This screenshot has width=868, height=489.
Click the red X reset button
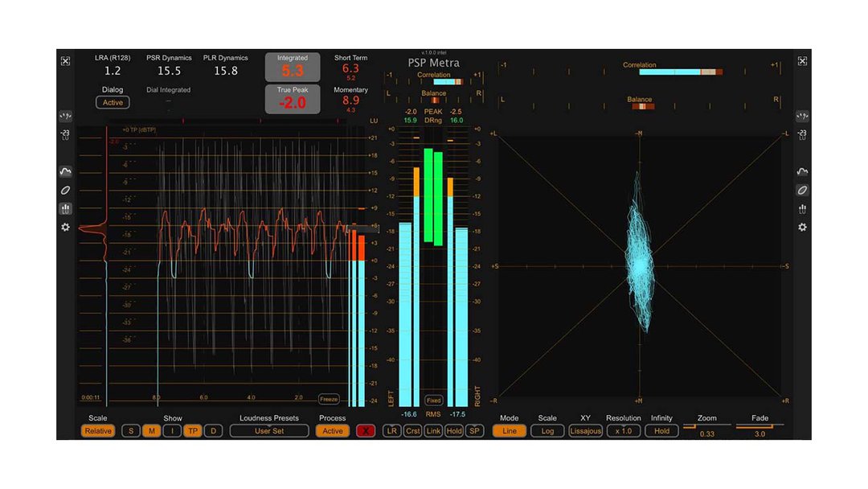366,431
